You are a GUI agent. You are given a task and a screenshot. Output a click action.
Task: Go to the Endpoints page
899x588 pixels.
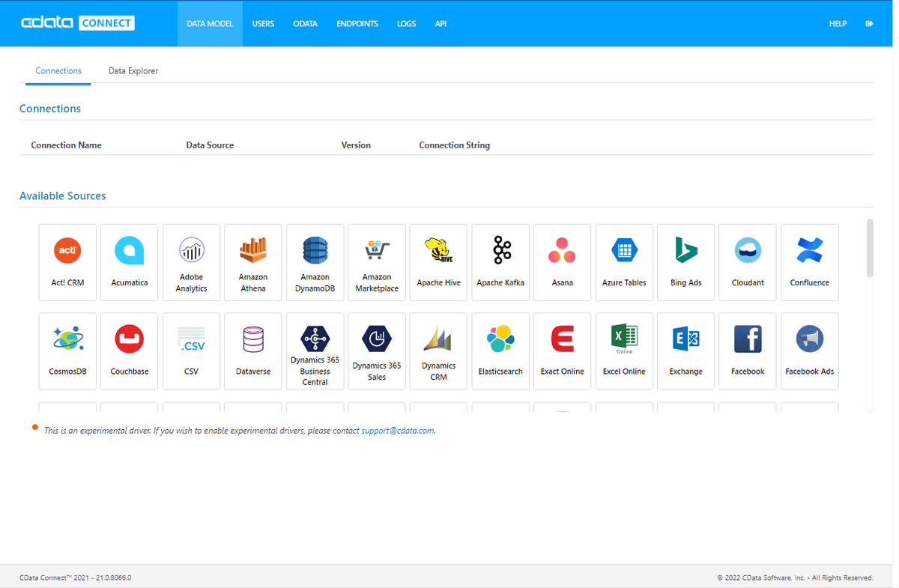357,24
